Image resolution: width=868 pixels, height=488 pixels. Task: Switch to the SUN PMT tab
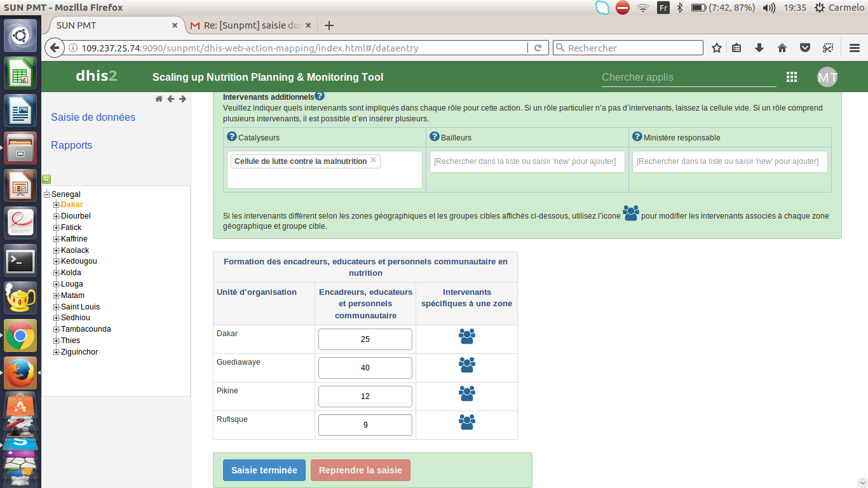tap(114, 25)
